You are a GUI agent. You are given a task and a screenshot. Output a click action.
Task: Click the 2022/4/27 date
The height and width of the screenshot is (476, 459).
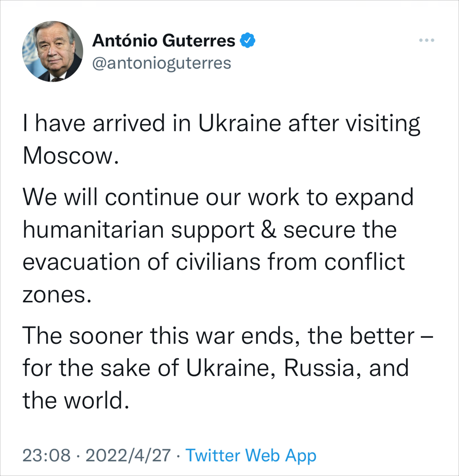click(128, 455)
